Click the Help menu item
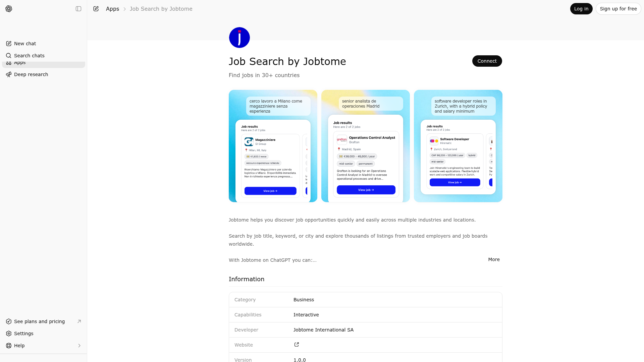 point(19,346)
